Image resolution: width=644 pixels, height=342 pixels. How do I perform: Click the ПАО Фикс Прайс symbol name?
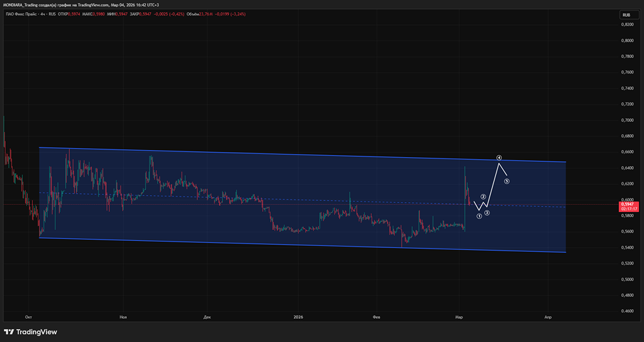click(21, 14)
